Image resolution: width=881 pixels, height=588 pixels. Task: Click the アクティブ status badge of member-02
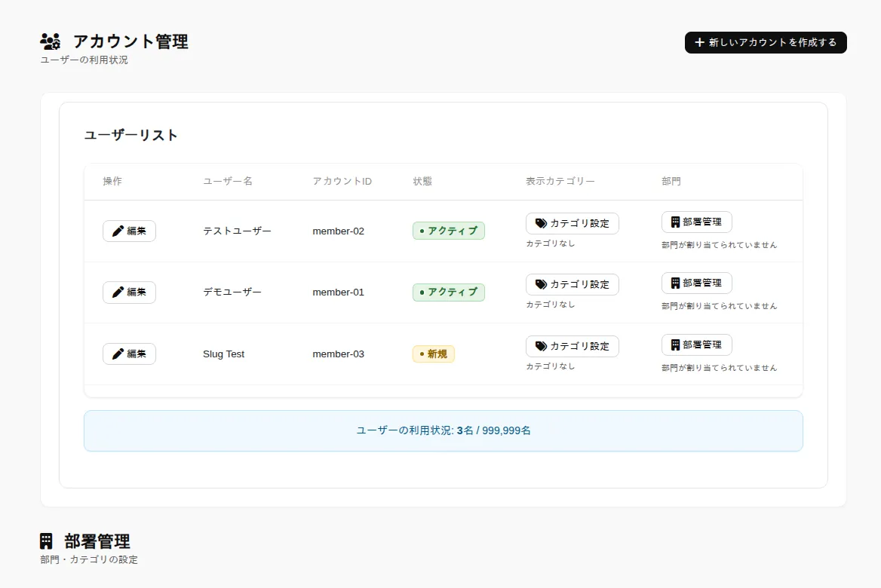click(x=448, y=231)
